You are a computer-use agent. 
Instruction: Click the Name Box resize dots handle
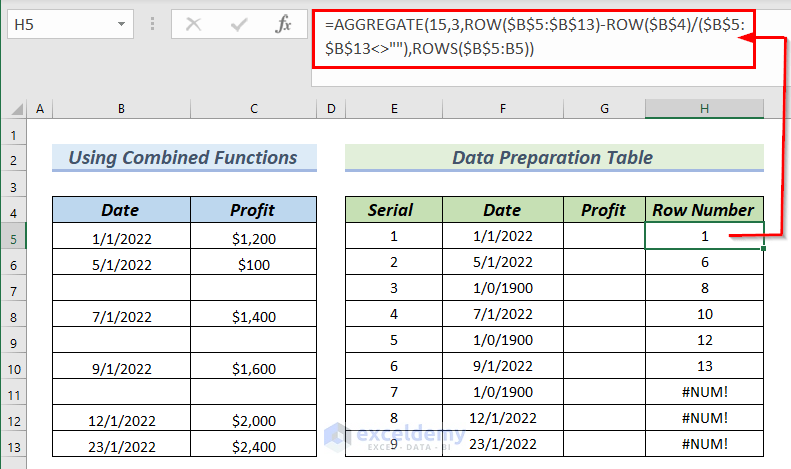(151, 24)
